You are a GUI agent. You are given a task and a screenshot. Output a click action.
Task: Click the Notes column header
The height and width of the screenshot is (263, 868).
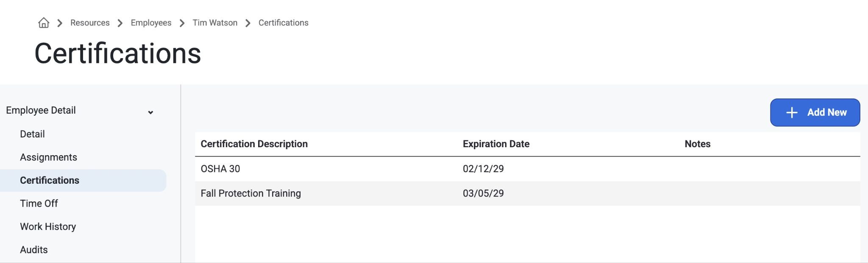coord(698,144)
